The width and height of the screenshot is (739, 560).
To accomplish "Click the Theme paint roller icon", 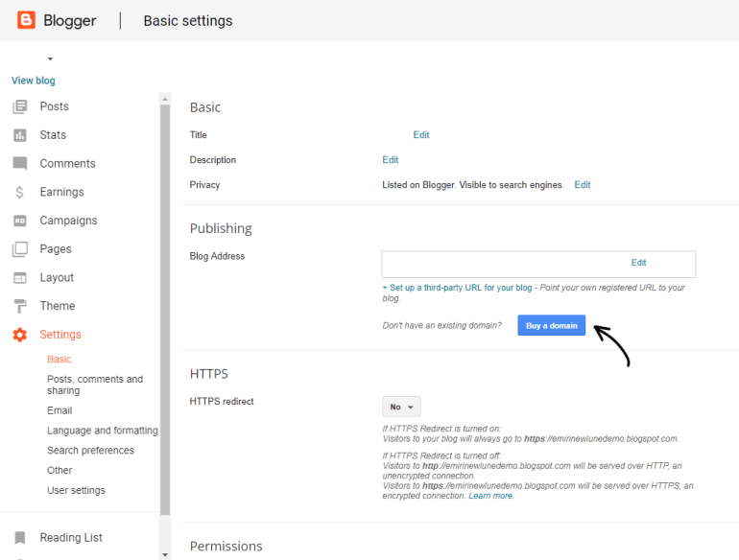I will (x=20, y=306).
